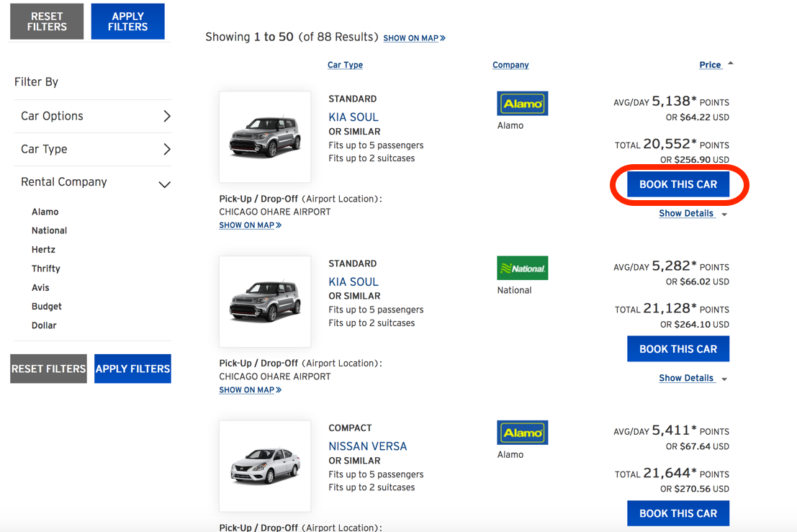This screenshot has width=797, height=532.
Task: Click Show Details arrow on National Kia Soul
Action: click(x=724, y=379)
